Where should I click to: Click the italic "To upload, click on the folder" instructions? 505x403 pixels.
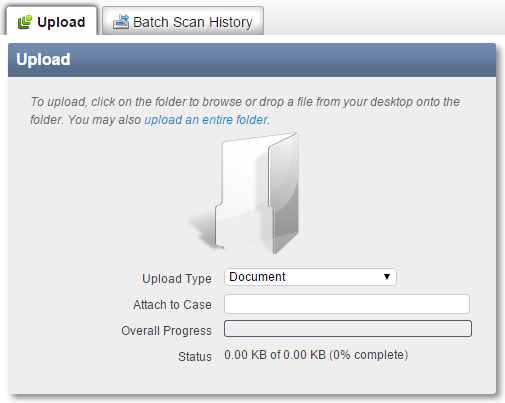point(245,111)
